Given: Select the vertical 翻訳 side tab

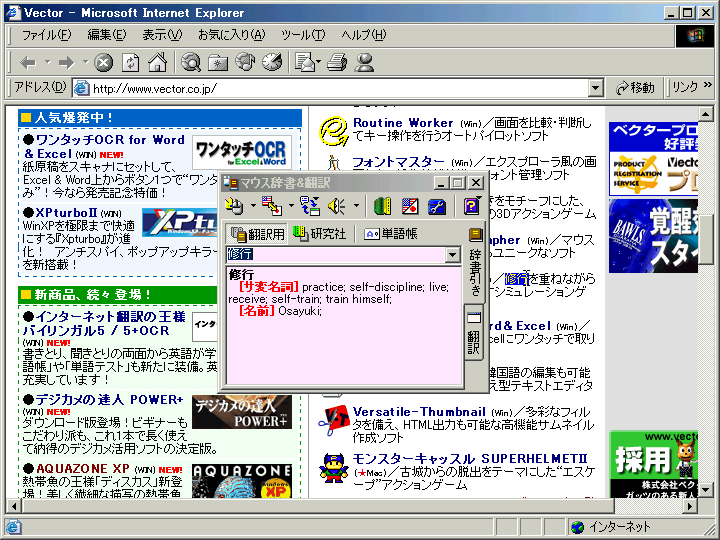Looking at the screenshot, I should coord(474,333).
